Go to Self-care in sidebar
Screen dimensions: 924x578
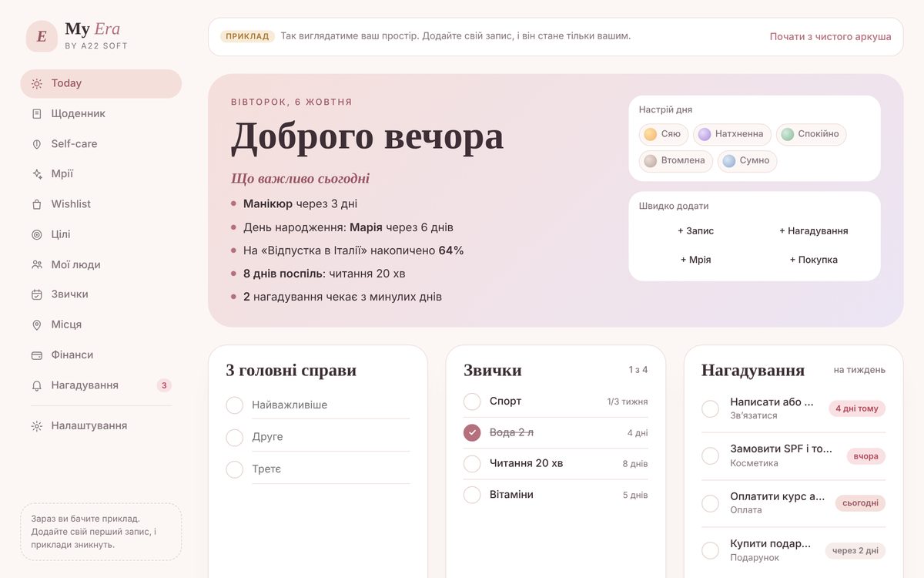pyautogui.click(x=101, y=144)
